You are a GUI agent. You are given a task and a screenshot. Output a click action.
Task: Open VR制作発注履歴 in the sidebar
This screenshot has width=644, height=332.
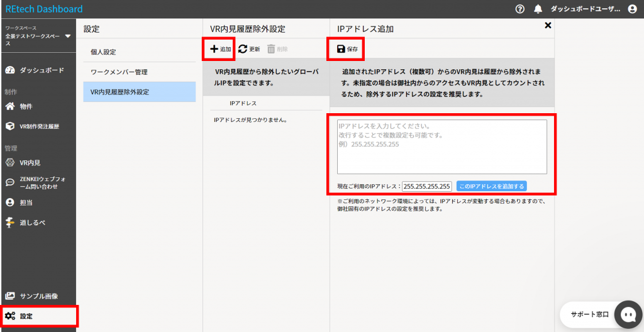point(38,126)
